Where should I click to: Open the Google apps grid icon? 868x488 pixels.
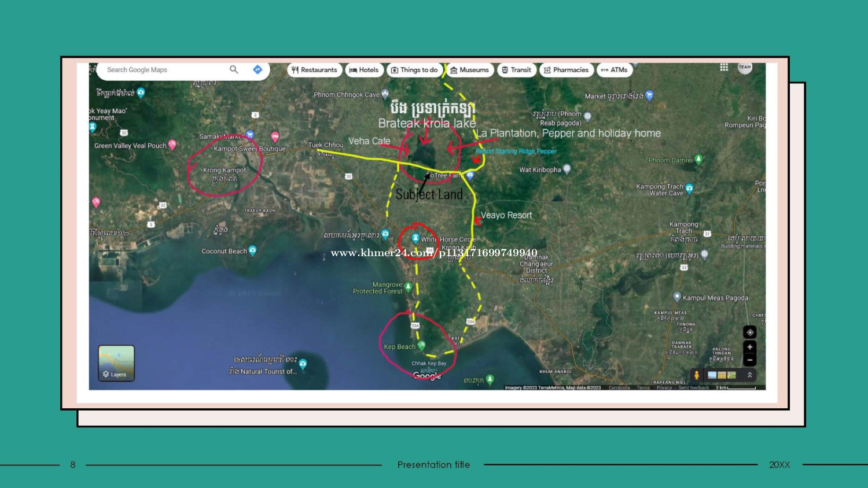(x=724, y=67)
